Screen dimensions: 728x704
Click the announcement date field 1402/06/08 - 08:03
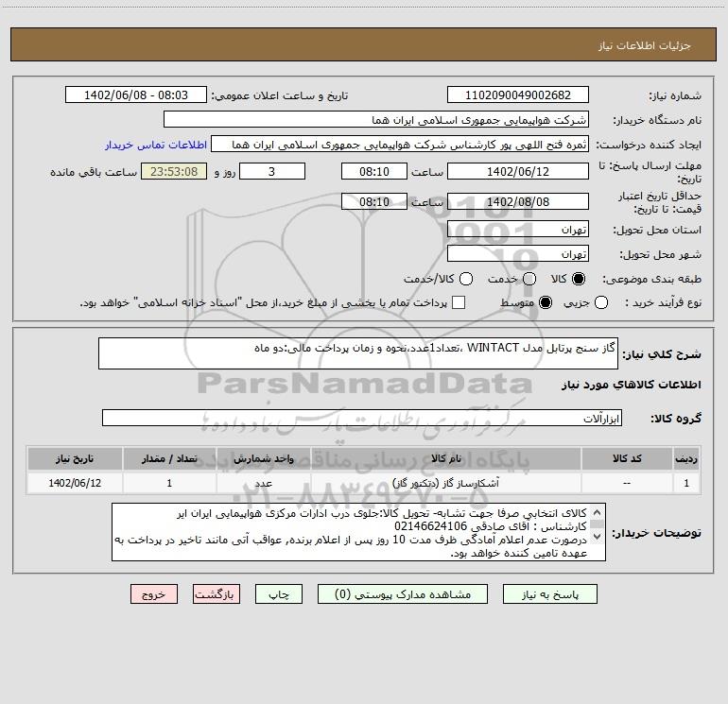click(136, 95)
